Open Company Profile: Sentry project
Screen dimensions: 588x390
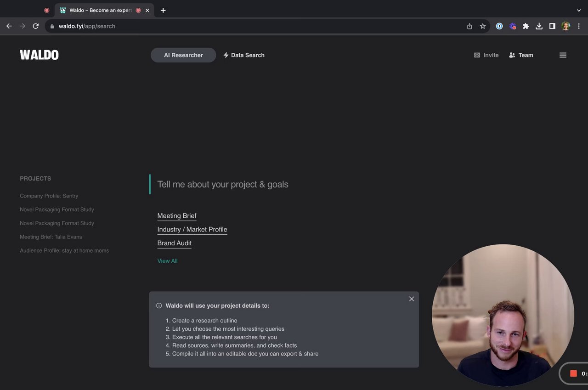tap(49, 196)
